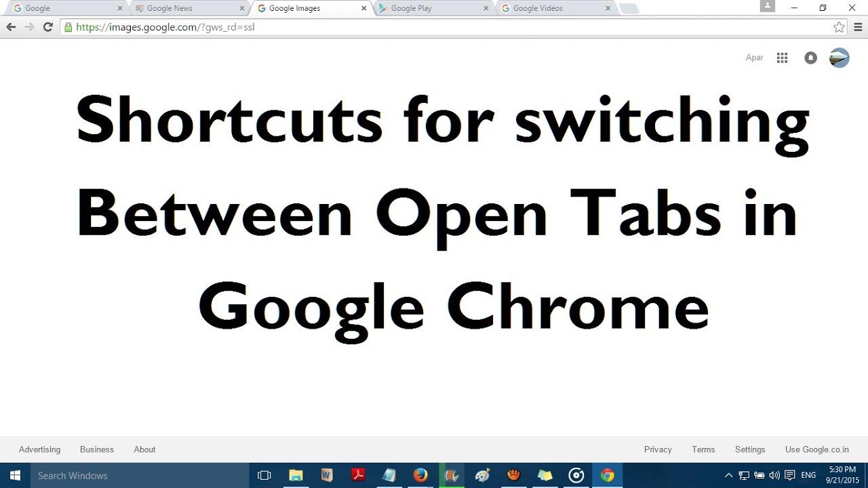This screenshot has height=488, width=868.
Task: Open the baseball glove taskbar app
Action: pyautogui.click(x=514, y=476)
